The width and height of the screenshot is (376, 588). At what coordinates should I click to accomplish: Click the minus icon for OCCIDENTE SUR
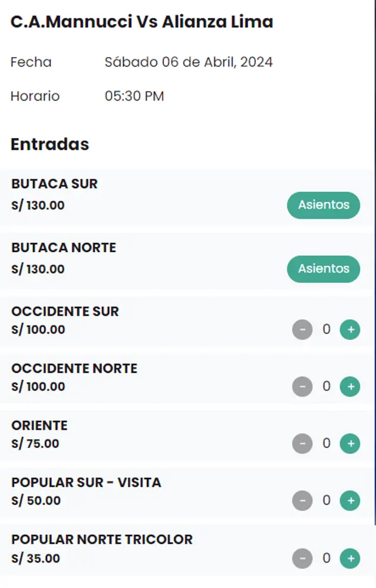point(303,330)
